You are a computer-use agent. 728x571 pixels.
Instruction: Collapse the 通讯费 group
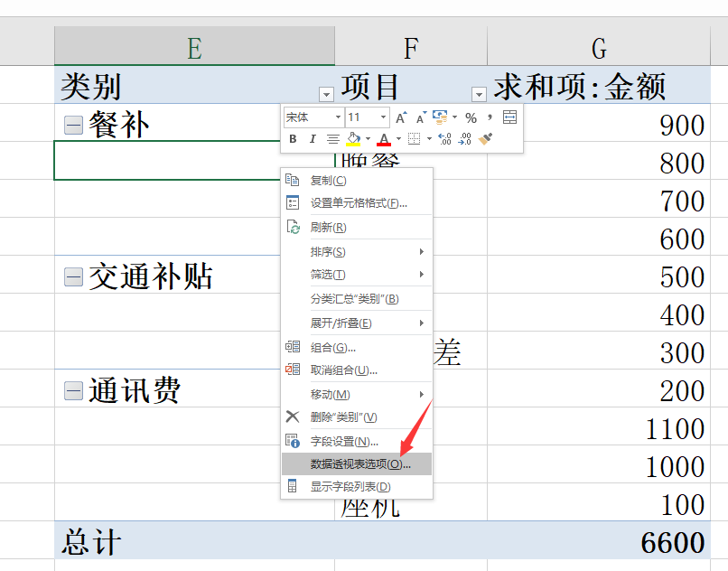click(x=73, y=391)
